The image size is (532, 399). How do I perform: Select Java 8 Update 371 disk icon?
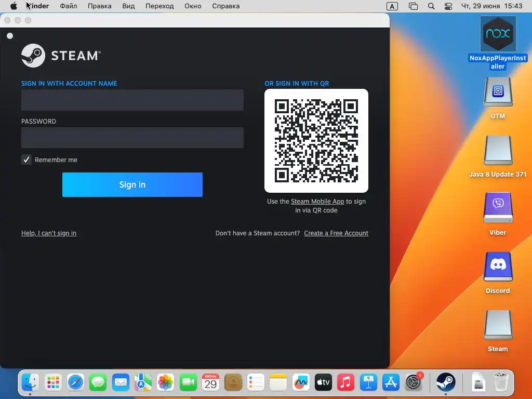[498, 150]
